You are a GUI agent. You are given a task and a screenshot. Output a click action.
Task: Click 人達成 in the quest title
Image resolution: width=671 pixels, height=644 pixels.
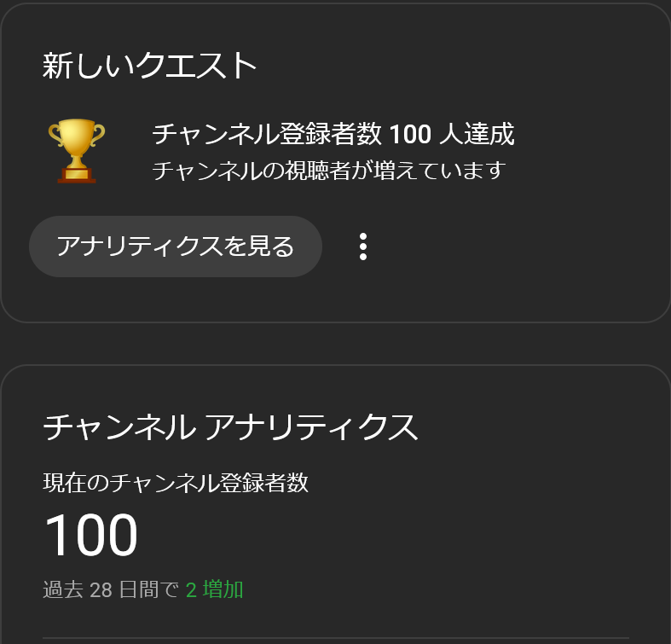[477, 135]
